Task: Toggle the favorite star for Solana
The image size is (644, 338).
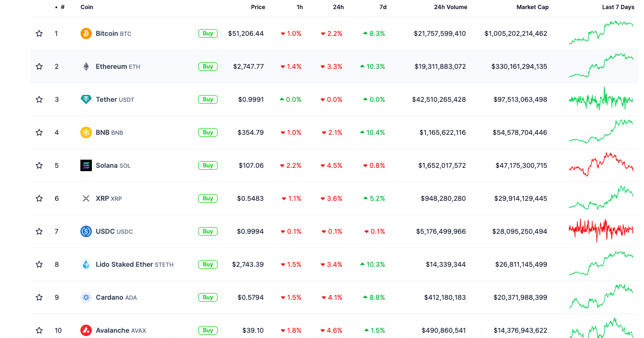Action: tap(39, 165)
